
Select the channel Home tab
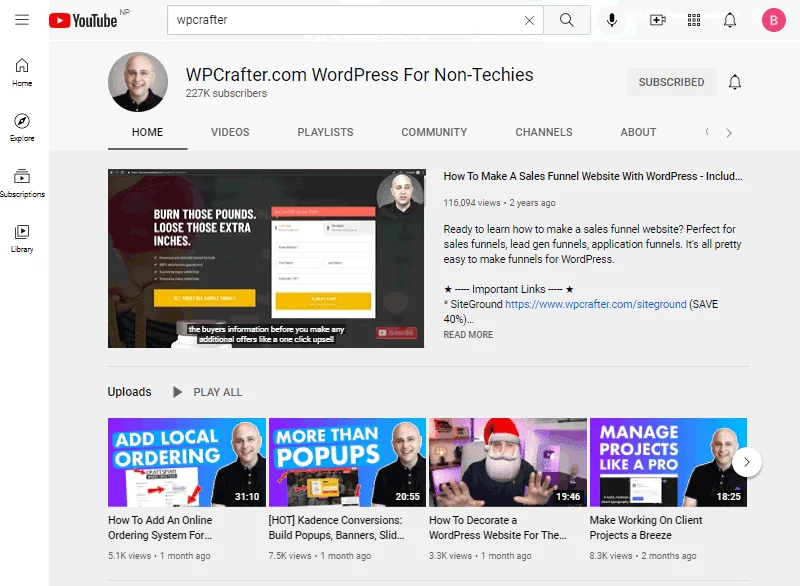[147, 132]
